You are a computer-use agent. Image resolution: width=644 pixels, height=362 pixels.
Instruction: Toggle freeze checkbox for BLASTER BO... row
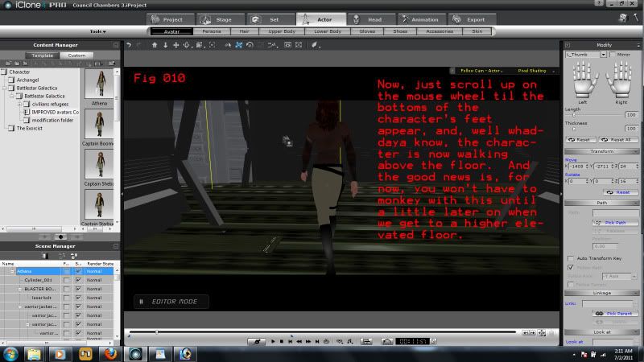pyautogui.click(x=67, y=289)
